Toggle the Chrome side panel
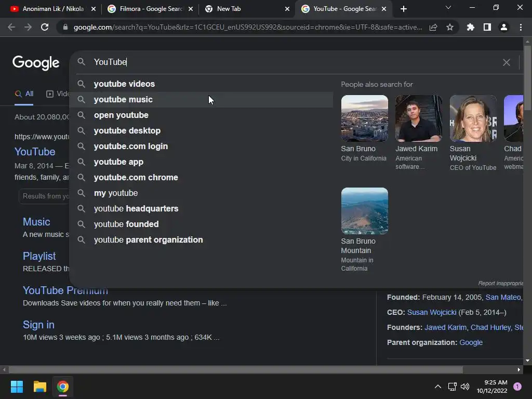This screenshot has height=399, width=532. click(487, 27)
